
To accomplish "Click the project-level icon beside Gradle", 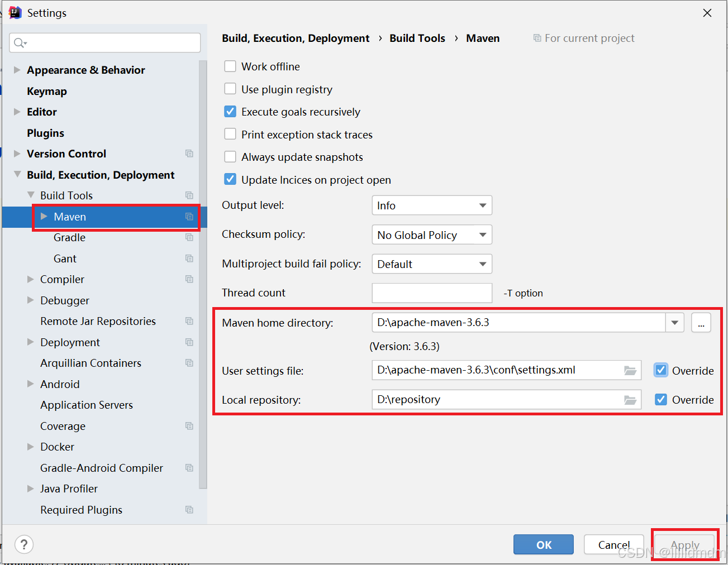I will click(189, 237).
